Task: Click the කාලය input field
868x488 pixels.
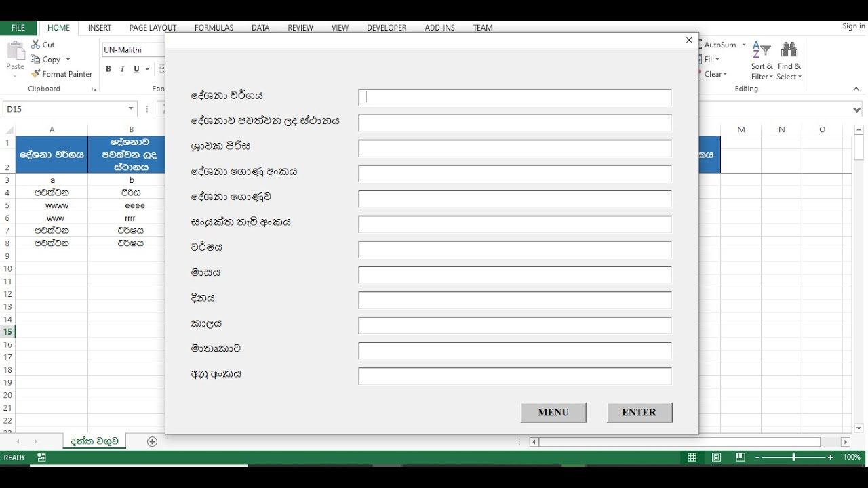Action: pos(515,325)
